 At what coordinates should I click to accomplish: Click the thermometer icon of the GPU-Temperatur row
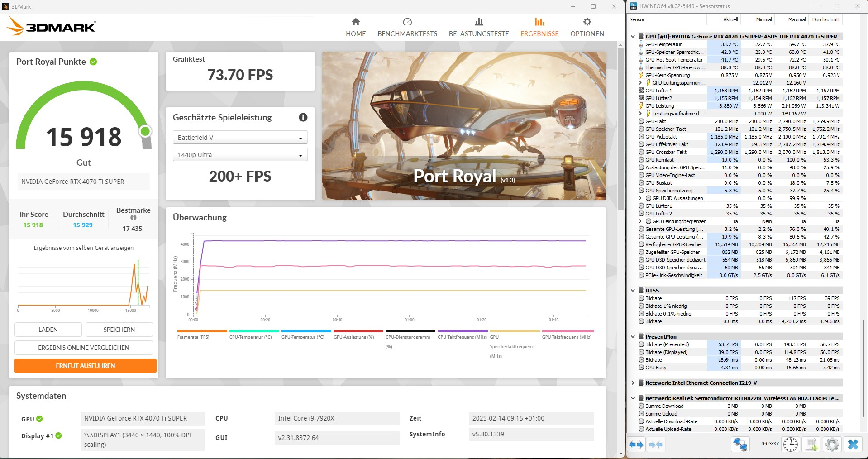click(641, 44)
